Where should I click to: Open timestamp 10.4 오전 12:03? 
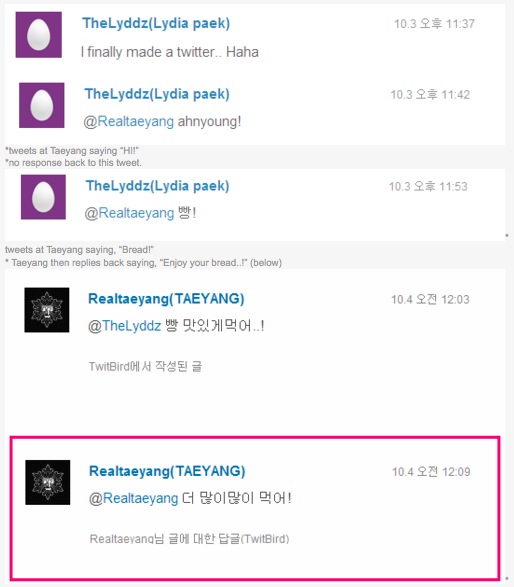430,299
